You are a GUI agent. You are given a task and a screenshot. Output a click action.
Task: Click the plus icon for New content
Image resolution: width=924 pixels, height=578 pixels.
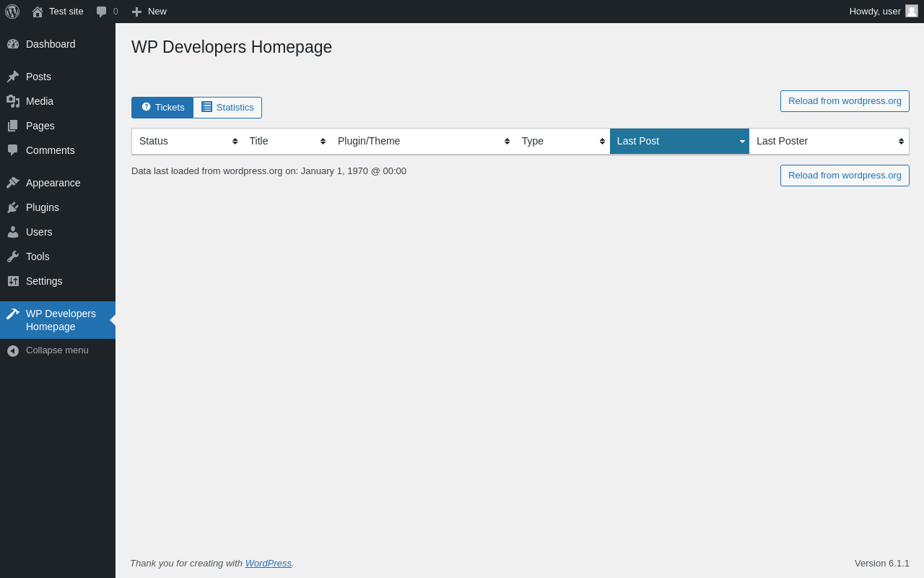(x=136, y=12)
